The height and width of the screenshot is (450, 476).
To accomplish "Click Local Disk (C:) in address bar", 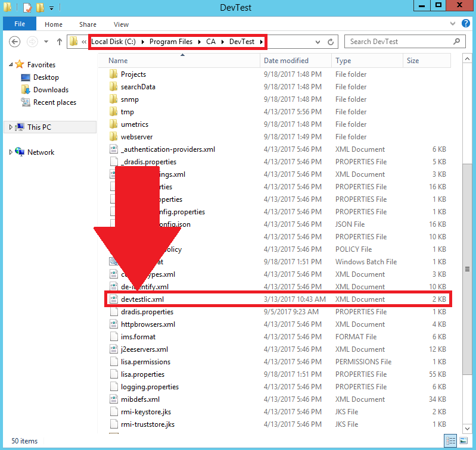I will click(x=113, y=42).
